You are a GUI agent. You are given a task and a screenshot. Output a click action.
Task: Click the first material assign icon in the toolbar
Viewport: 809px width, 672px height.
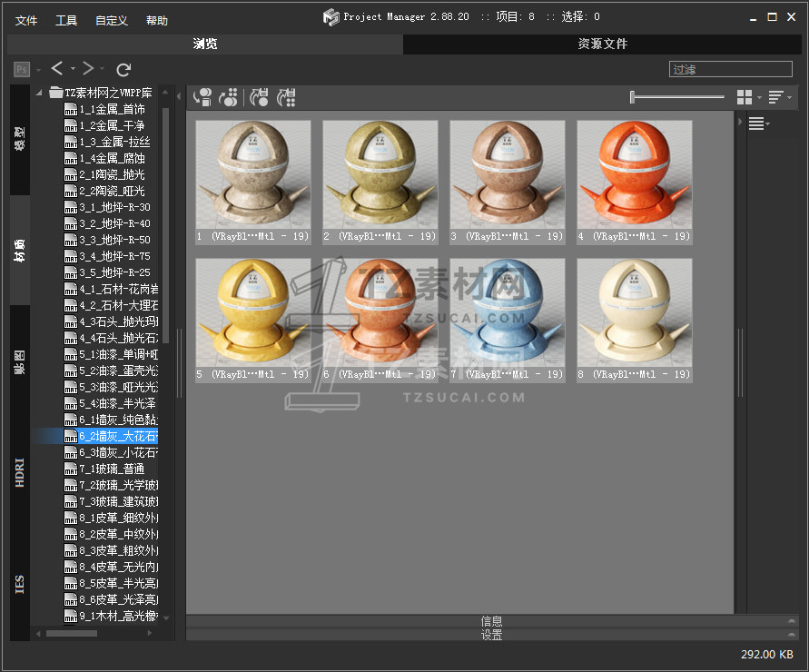coord(202,97)
